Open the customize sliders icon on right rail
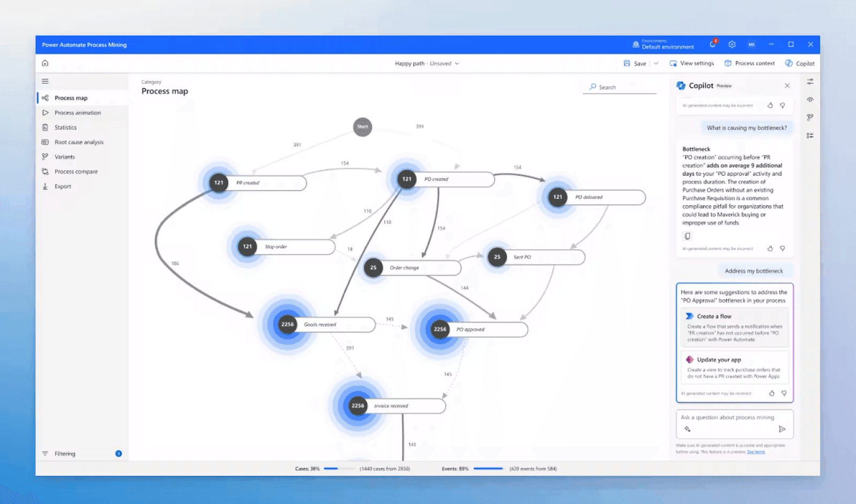856x504 pixels. pos(810,82)
